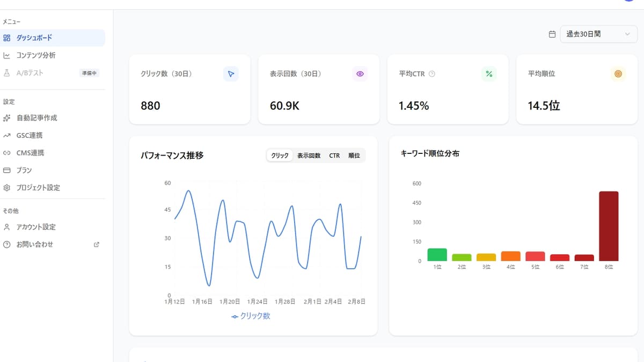Open the コンテンツ分析 menu item
The image size is (644, 362).
click(35, 55)
